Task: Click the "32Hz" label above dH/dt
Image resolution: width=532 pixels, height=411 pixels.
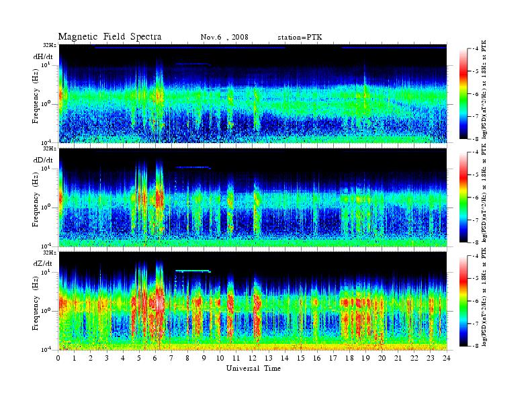Action: coord(50,45)
